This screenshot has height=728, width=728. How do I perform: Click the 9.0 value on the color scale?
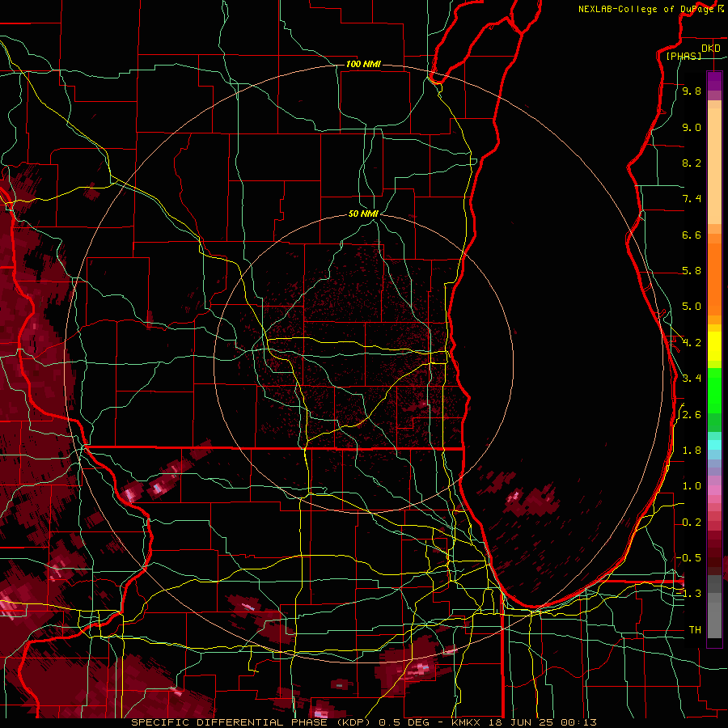[x=692, y=127]
